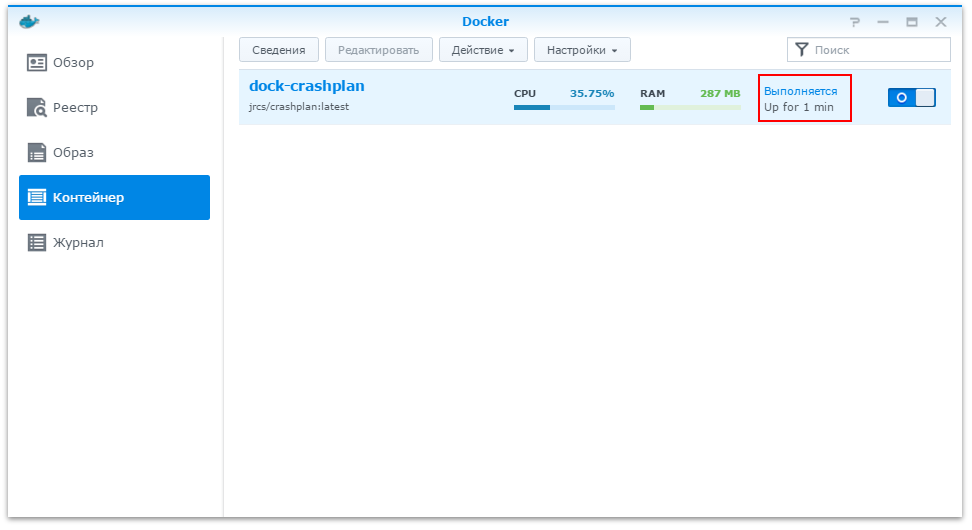Screen dimensions: 972x530
Task: Click the Docker window title text
Action: point(485,22)
